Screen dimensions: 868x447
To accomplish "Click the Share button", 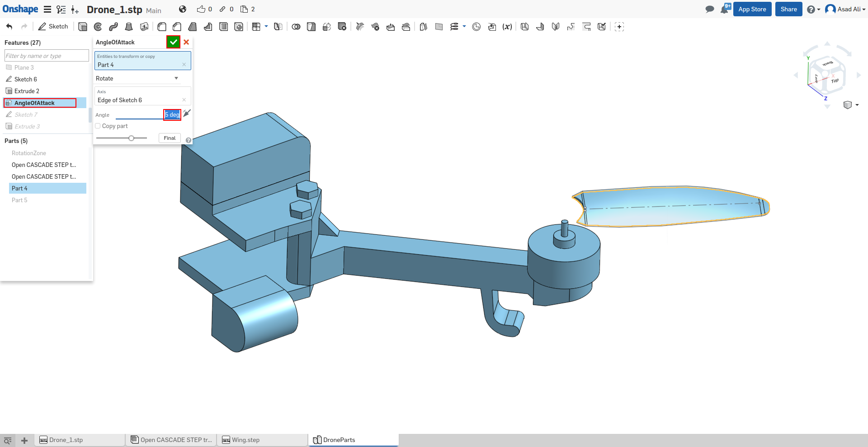I will tap(788, 9).
